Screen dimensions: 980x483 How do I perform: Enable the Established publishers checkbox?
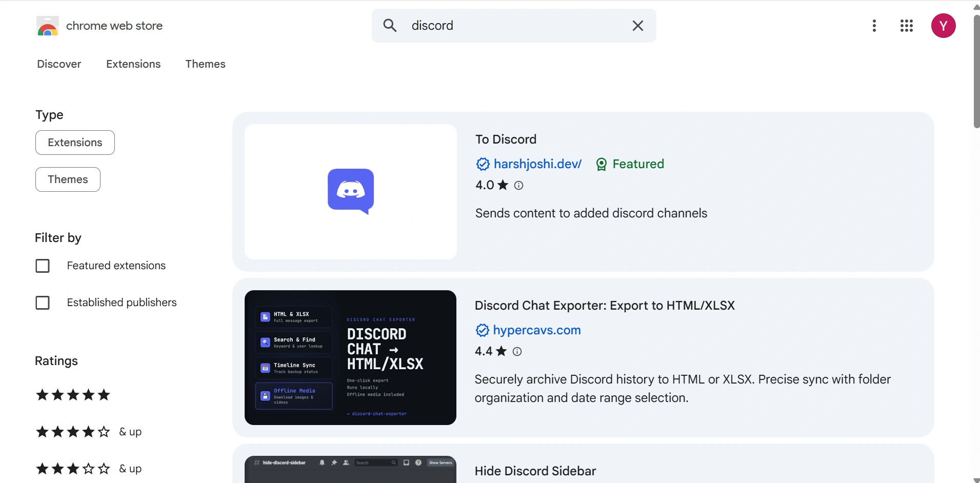click(43, 303)
